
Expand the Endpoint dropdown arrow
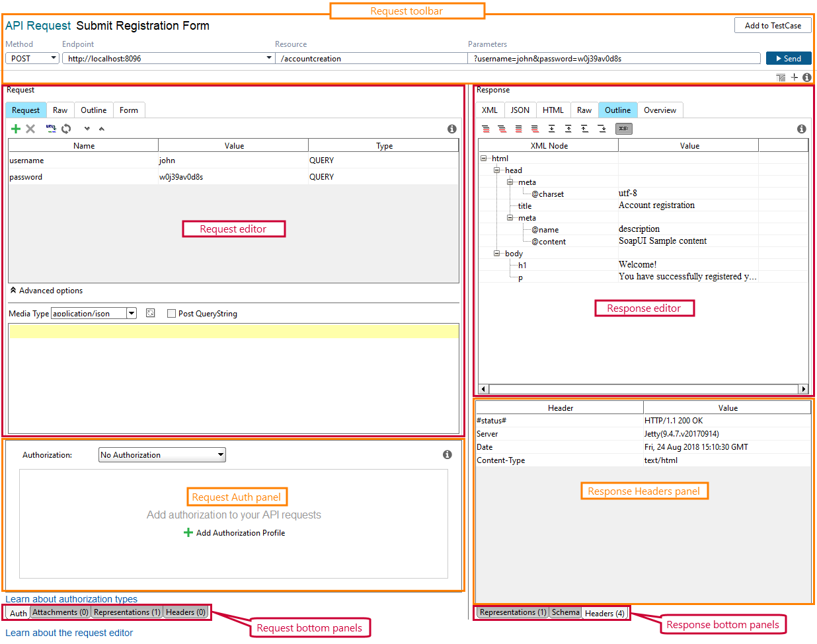[x=268, y=57]
